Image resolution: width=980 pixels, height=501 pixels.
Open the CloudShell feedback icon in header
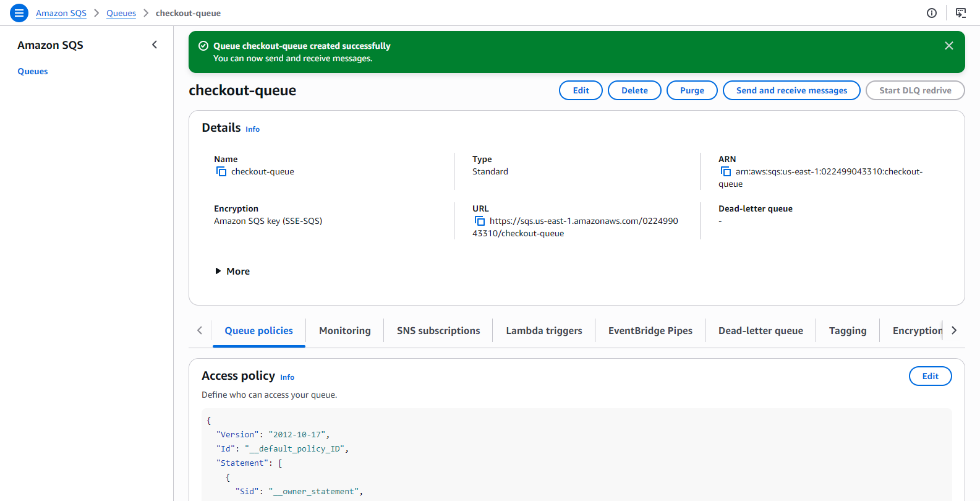[961, 13]
